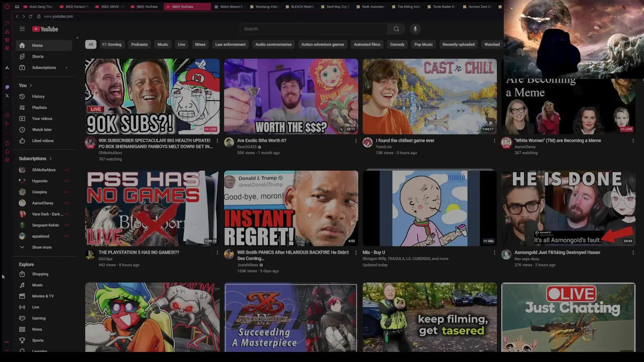Open Cewpins subscription channel
The image size is (644, 362).
click(43, 192)
